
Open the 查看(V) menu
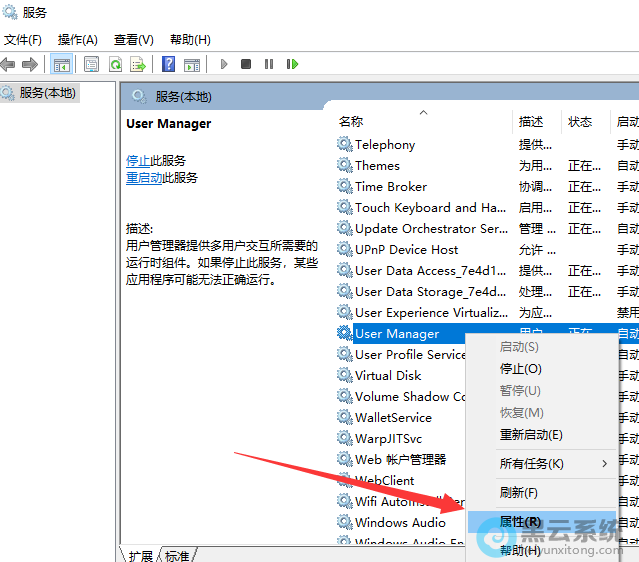coord(133,39)
